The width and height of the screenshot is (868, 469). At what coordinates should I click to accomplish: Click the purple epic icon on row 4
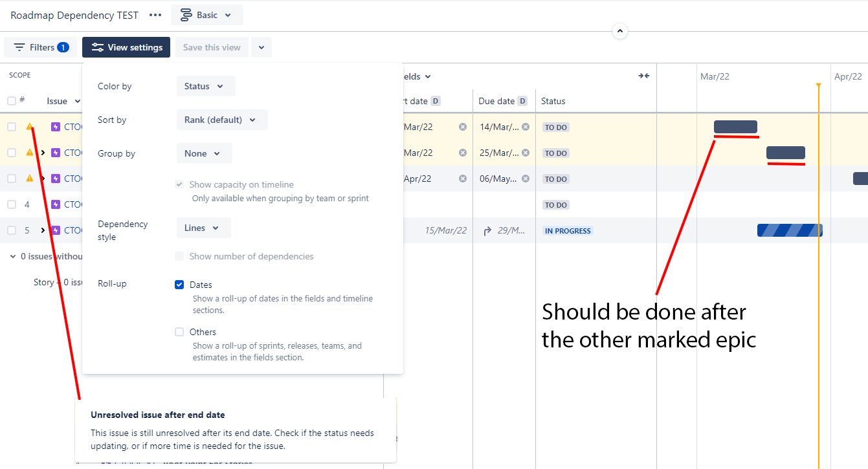tap(56, 204)
